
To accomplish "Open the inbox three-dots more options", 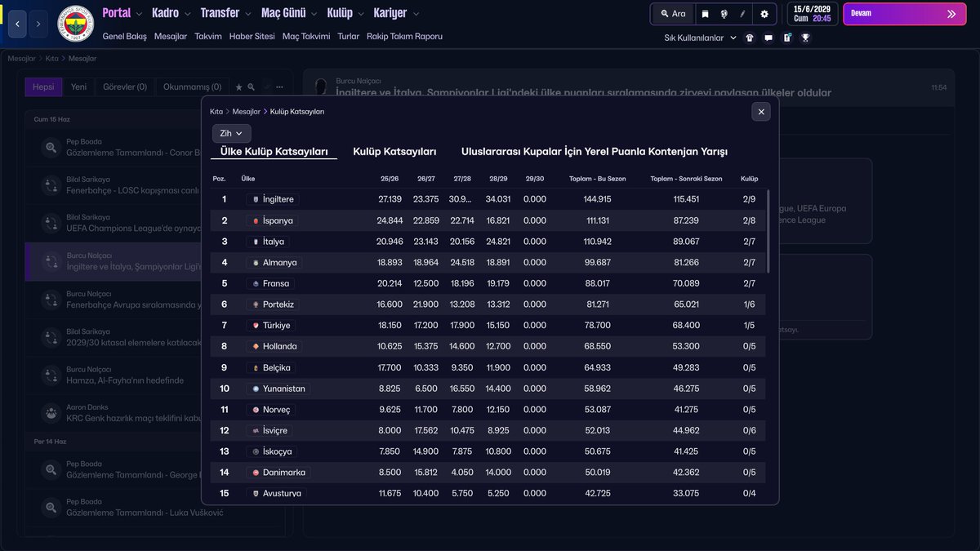I will click(x=279, y=87).
